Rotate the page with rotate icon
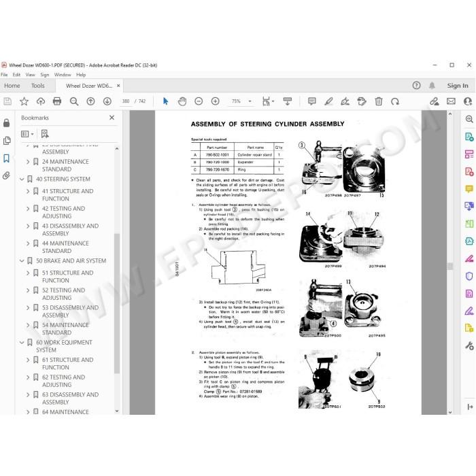Image resolution: width=476 pixels, height=476 pixels. pos(395,101)
